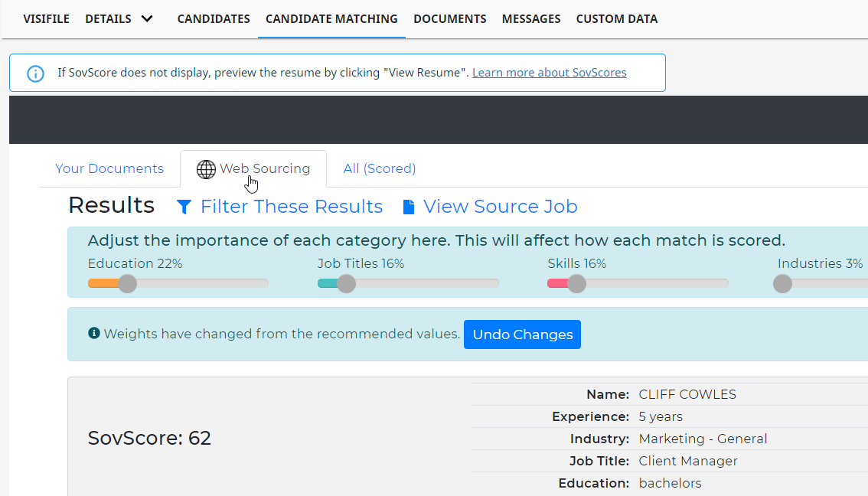
Task: Click the Industries 3% label
Action: click(x=820, y=263)
